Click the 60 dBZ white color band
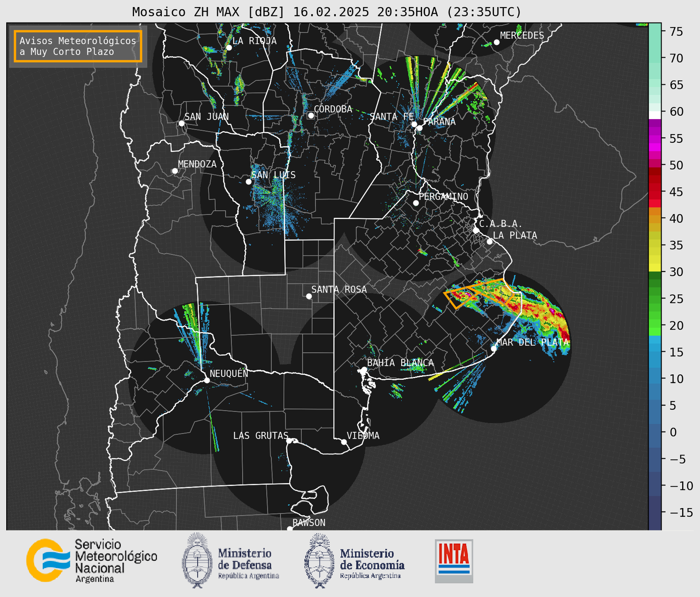The width and height of the screenshot is (700, 597). pos(655,115)
